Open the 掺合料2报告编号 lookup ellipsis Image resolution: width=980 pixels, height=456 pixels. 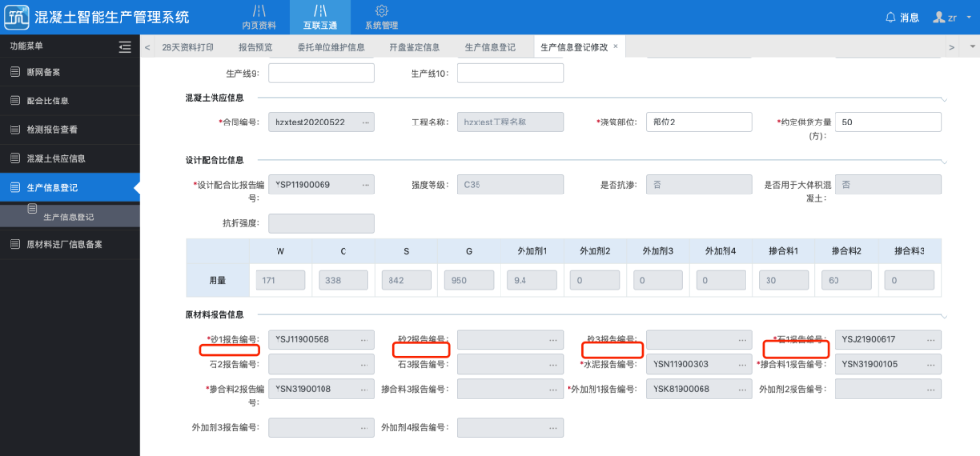point(365,389)
